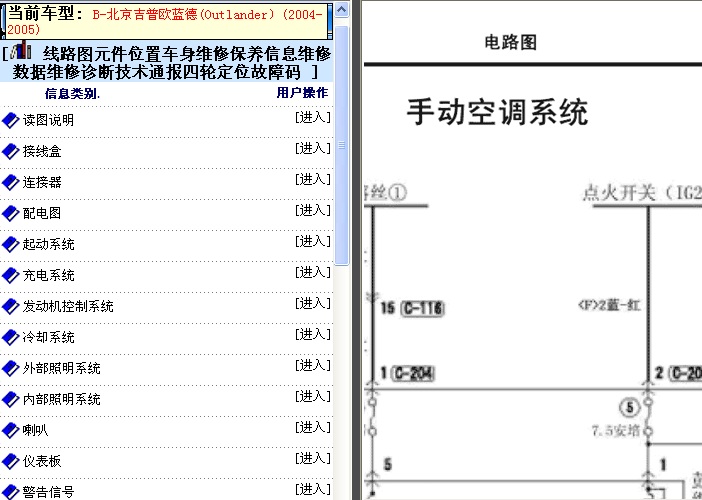
Task: Open 进入 link for 配电图
Action: [312, 210]
